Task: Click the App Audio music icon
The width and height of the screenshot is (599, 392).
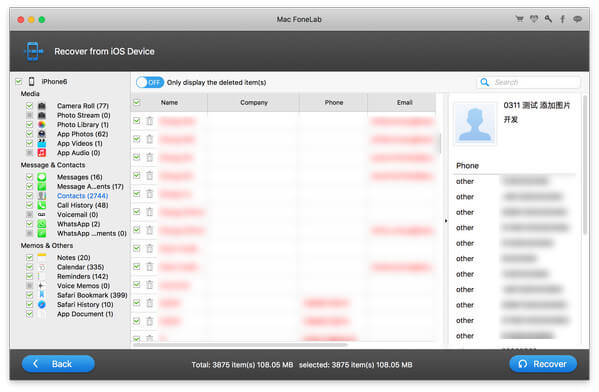Action: click(42, 153)
